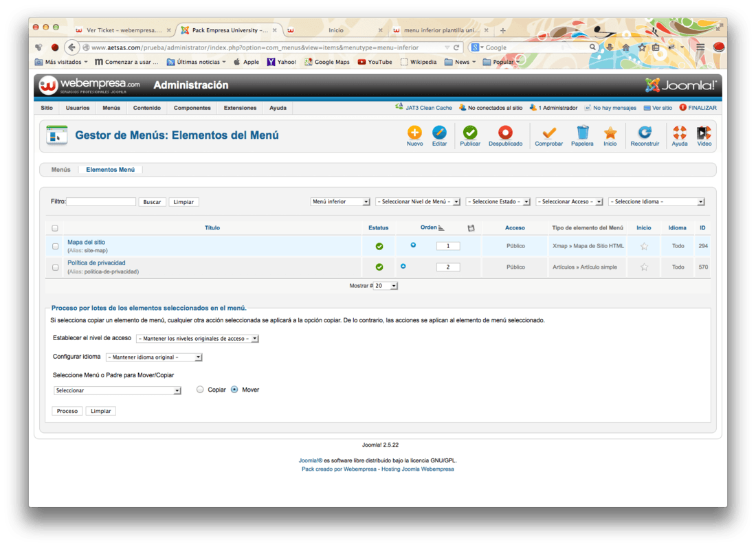Open the Componentes menu

(x=192, y=108)
